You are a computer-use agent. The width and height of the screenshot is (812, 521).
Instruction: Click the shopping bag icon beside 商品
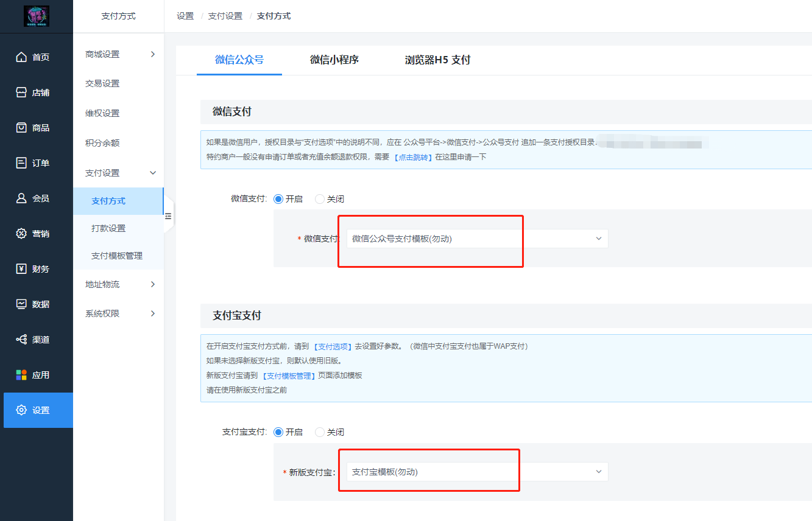pyautogui.click(x=21, y=128)
